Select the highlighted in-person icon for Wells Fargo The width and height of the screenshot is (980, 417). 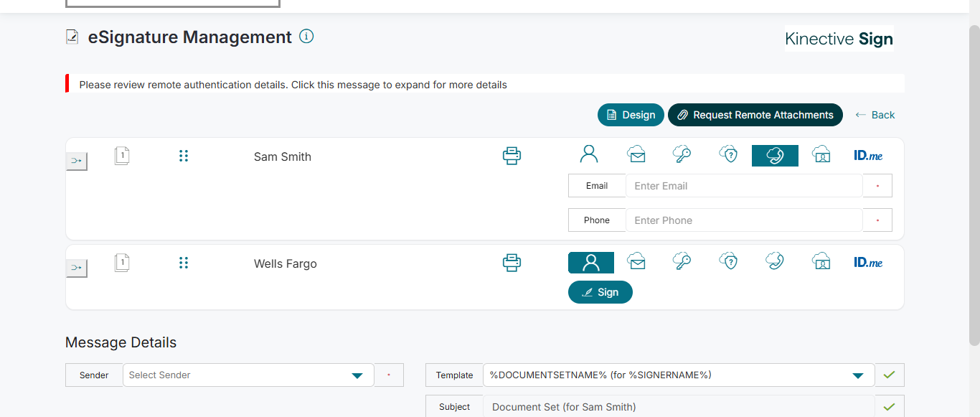(x=591, y=263)
